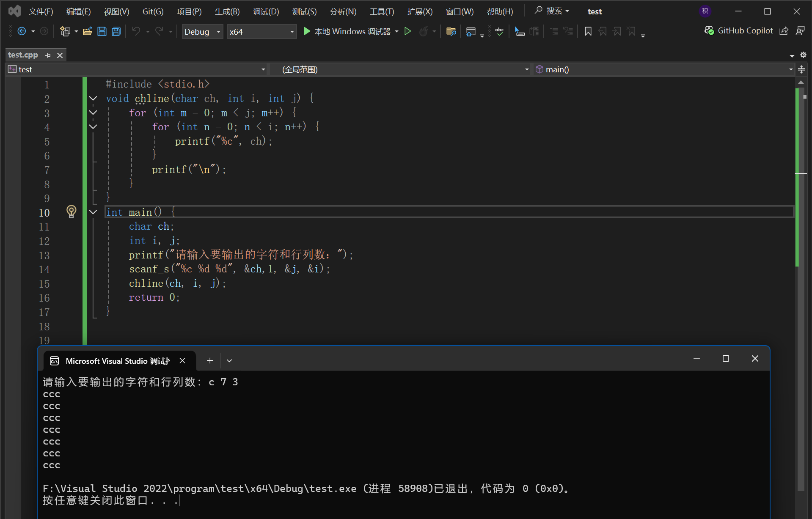Toggle pin on the test.cpp tab
Image resolution: width=812 pixels, height=519 pixels.
[48, 55]
